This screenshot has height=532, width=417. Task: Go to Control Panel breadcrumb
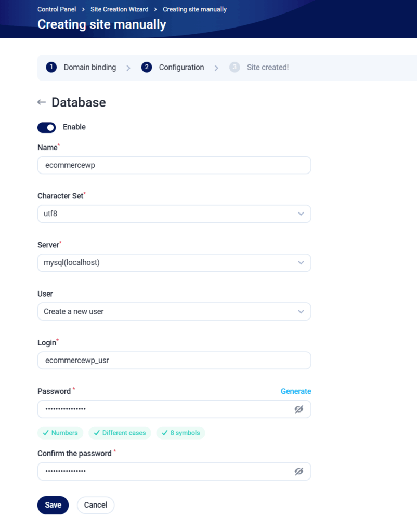[x=57, y=9]
